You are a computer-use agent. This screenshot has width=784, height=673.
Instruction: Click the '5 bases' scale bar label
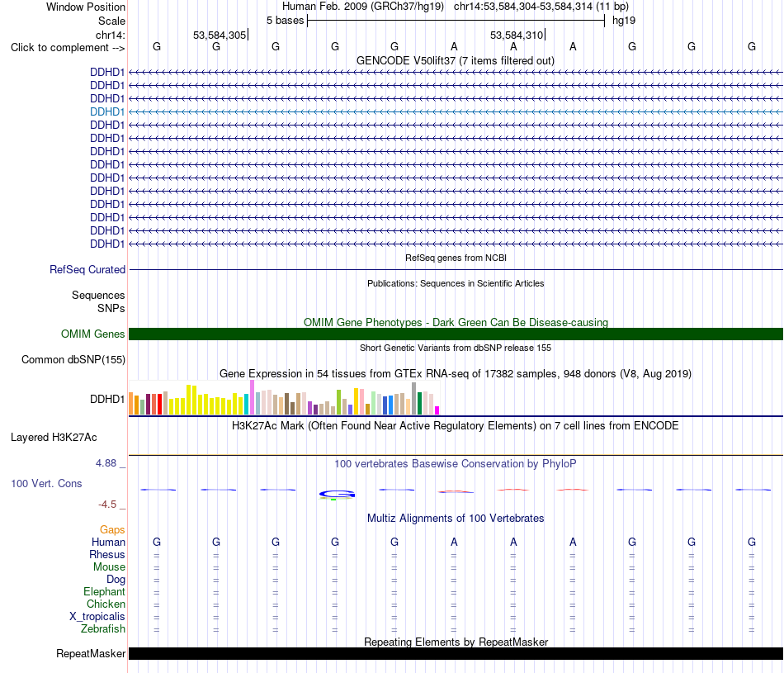(x=285, y=21)
